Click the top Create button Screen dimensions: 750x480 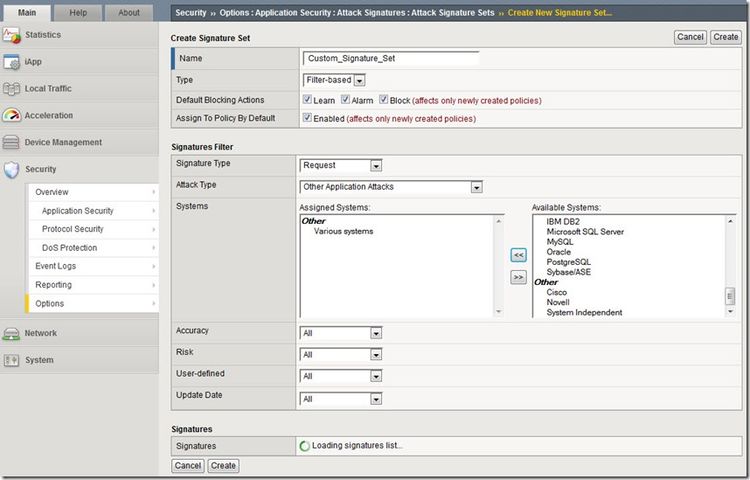point(725,37)
